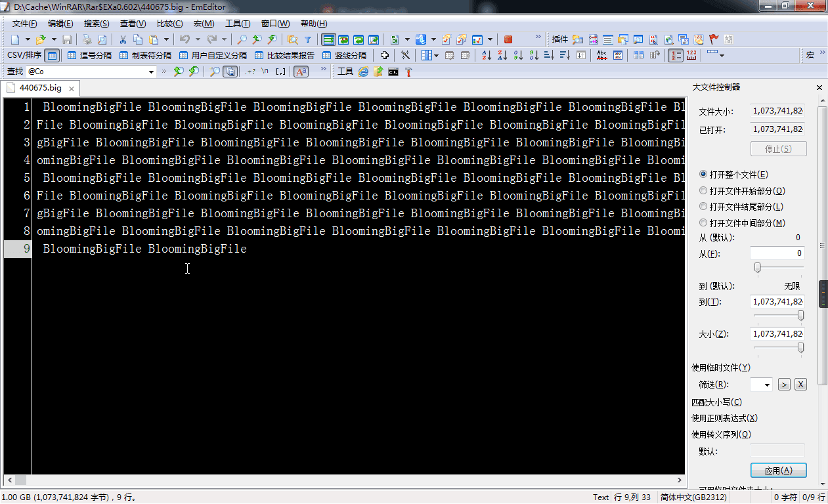Viewport: 828px width, 504px height.
Task: Click the command prompt tool icon
Action: click(393, 72)
